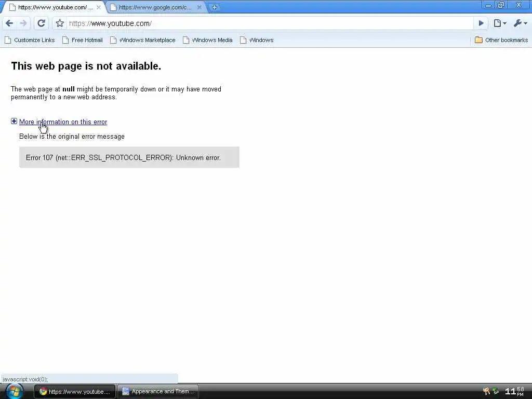
Task: Restore down the Chrome window
Action: point(501,5)
